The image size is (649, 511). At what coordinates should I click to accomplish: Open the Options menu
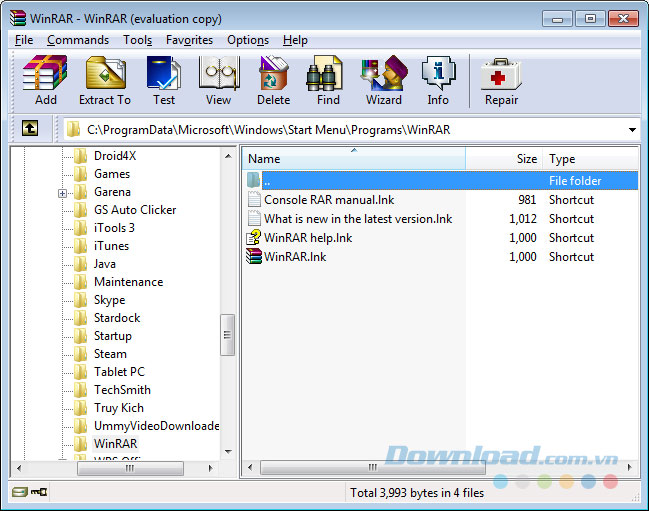pos(248,40)
